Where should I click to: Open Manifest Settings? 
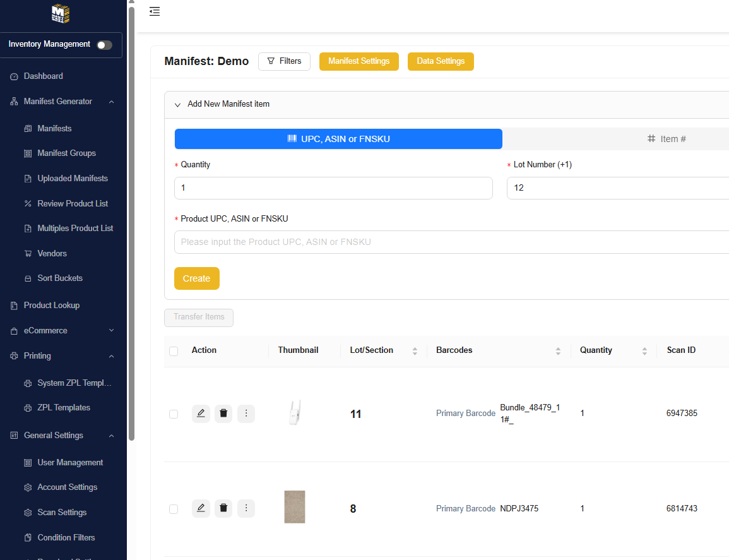359,61
